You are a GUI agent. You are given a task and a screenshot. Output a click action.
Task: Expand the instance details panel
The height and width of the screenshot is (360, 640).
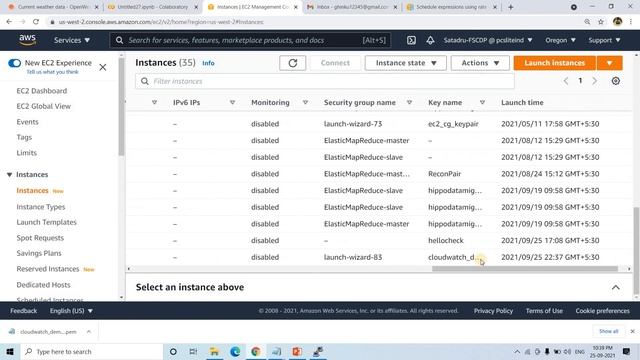[616, 287]
